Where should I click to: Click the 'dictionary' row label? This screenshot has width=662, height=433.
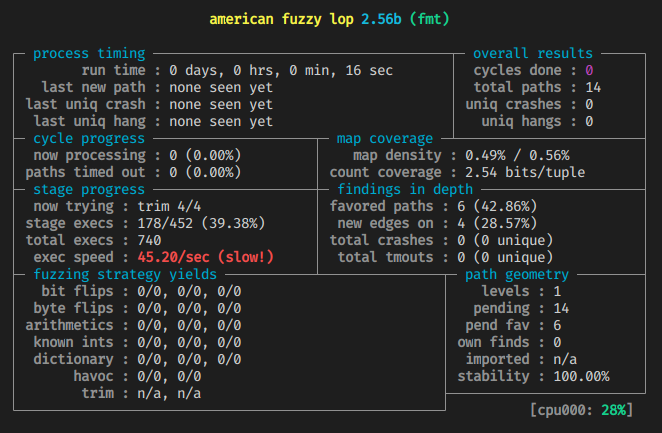[x=73, y=359]
